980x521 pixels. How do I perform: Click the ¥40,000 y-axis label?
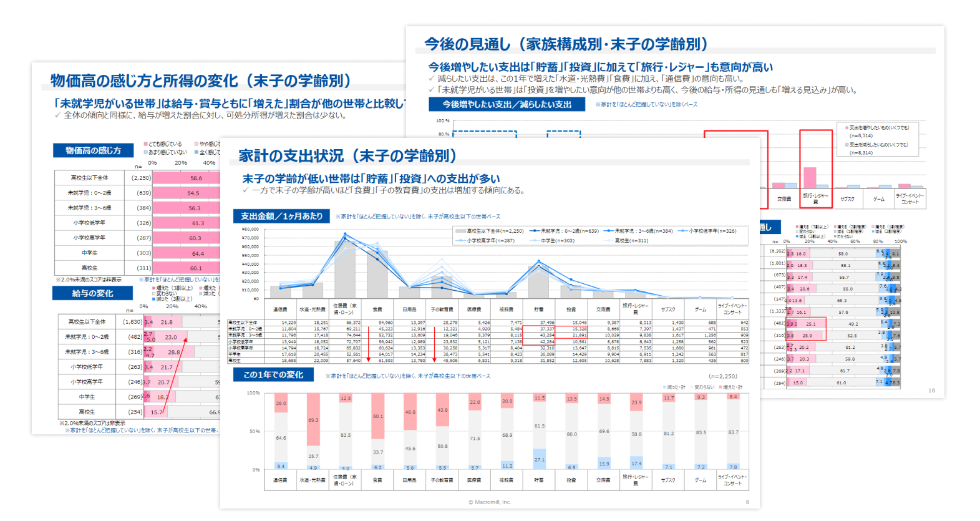(x=250, y=264)
